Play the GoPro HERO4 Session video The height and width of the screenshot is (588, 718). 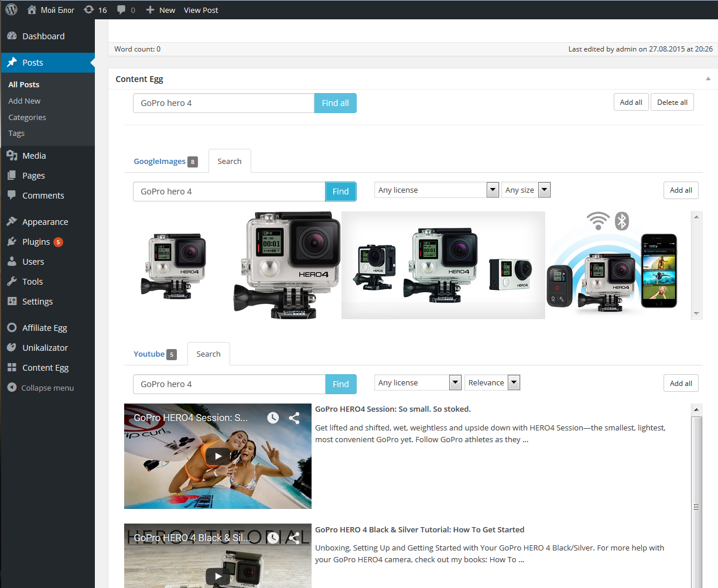coord(218,456)
